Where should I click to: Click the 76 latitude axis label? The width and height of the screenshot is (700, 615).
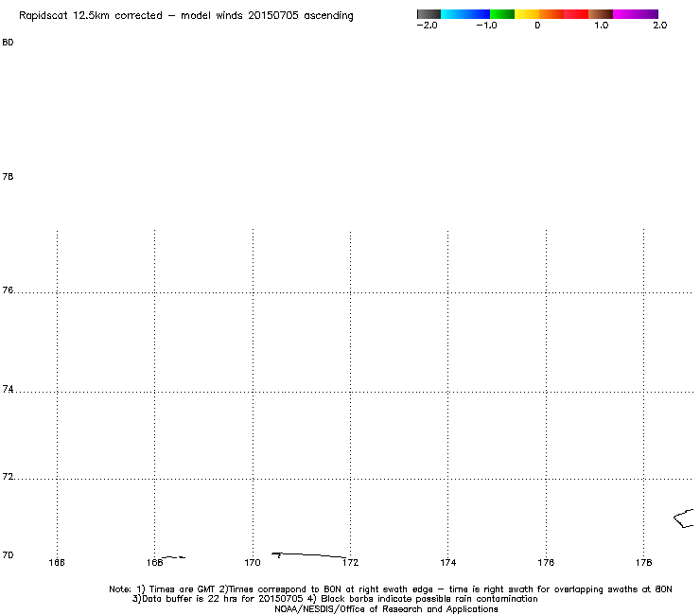8,290
